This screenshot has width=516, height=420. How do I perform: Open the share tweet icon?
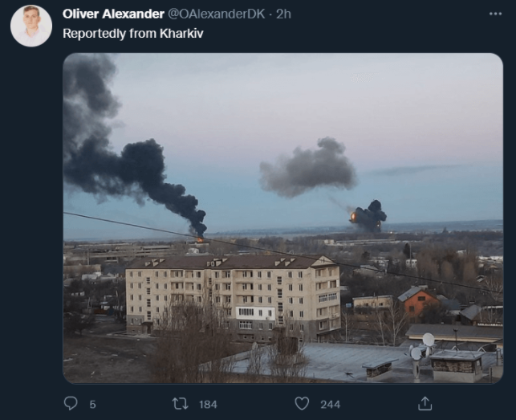pyautogui.click(x=425, y=403)
